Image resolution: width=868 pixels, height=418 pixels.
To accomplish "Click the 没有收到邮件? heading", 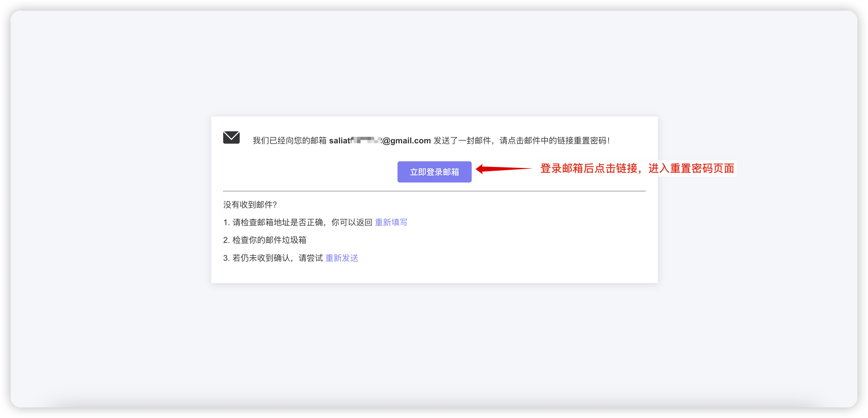I will (250, 205).
